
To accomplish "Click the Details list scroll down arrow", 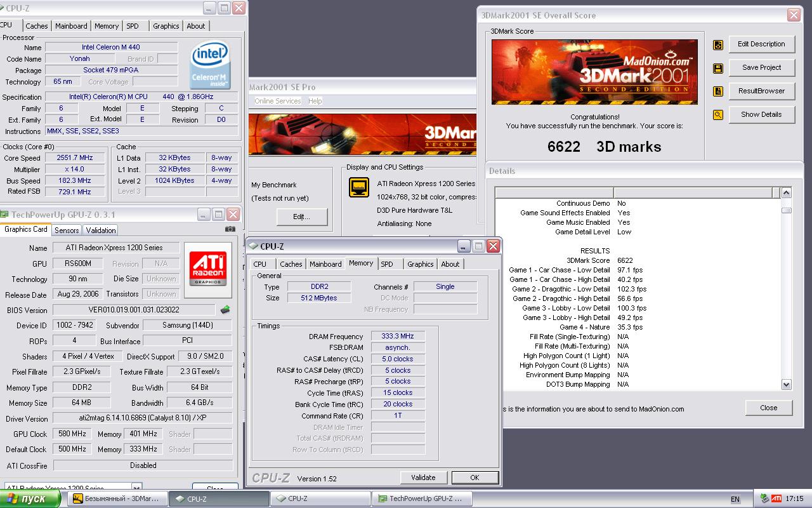I will [x=787, y=384].
